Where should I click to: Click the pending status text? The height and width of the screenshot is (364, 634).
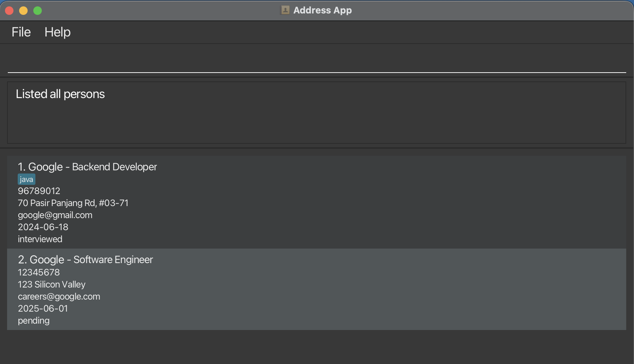34,320
